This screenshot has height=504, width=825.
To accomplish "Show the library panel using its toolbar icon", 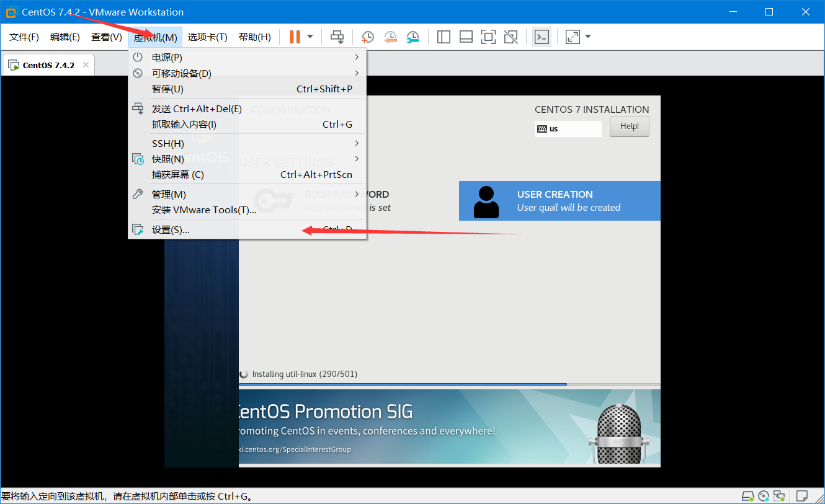I will (x=444, y=37).
